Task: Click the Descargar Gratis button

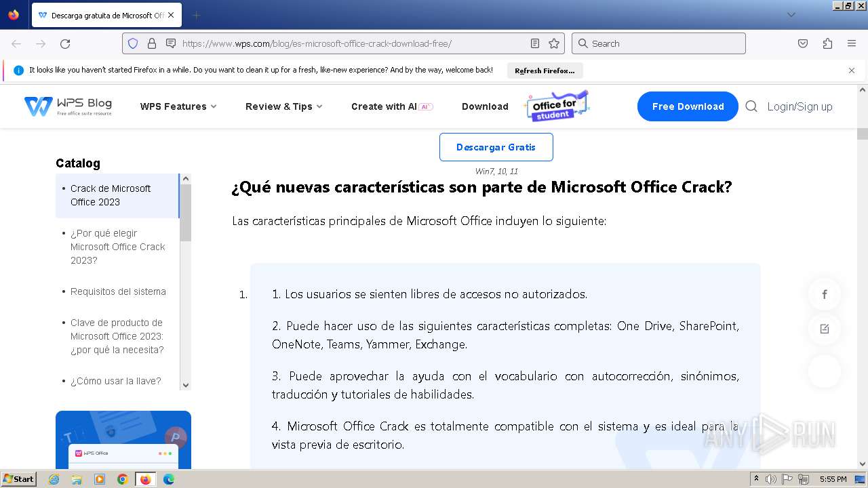Action: [x=496, y=147]
